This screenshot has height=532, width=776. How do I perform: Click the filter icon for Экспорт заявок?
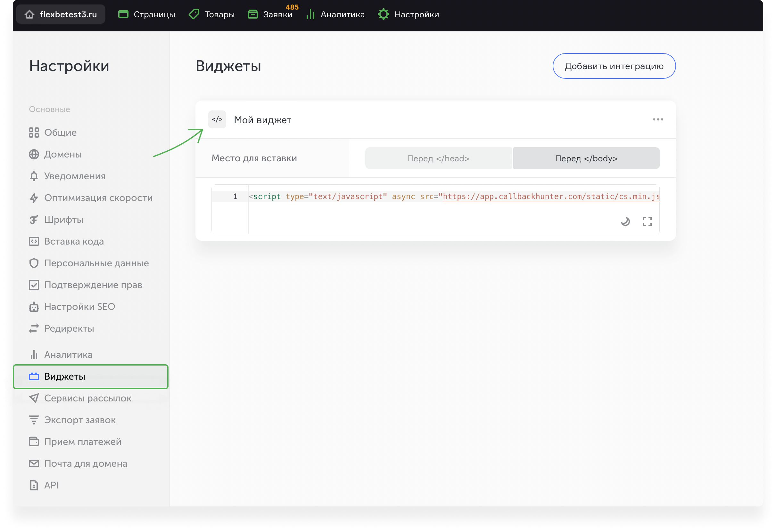pos(34,420)
